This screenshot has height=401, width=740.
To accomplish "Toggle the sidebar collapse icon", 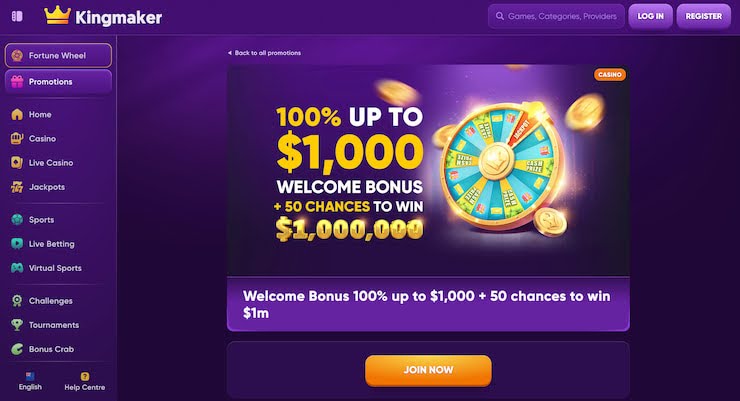I will [x=17, y=16].
